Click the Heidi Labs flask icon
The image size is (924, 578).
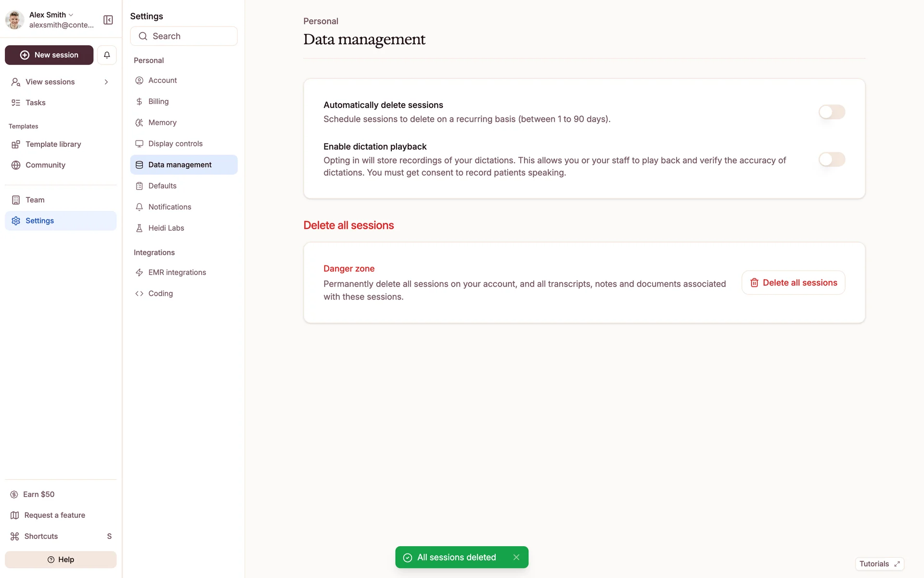[x=139, y=228]
